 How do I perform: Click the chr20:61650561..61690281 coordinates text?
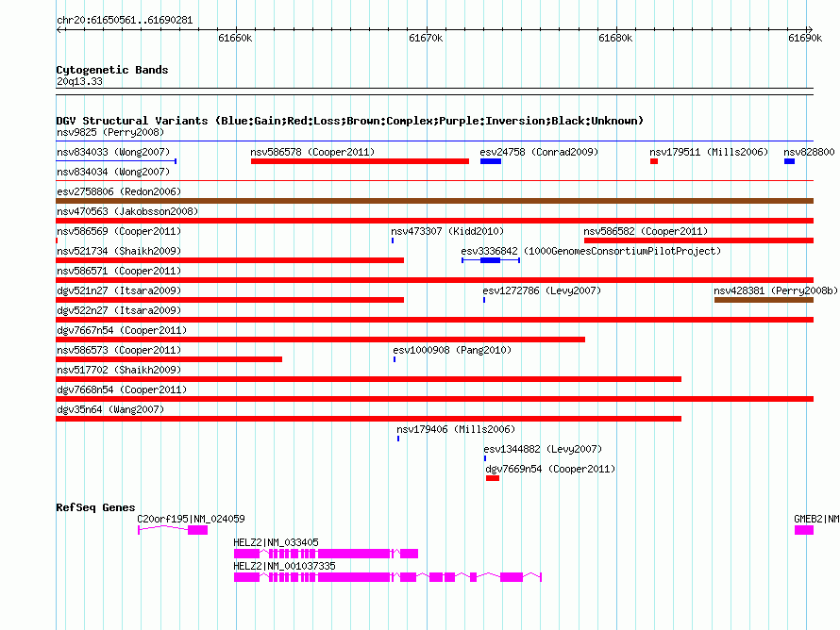point(125,21)
